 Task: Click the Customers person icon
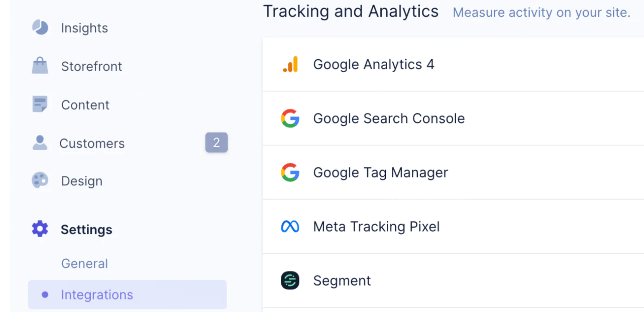pyautogui.click(x=40, y=143)
